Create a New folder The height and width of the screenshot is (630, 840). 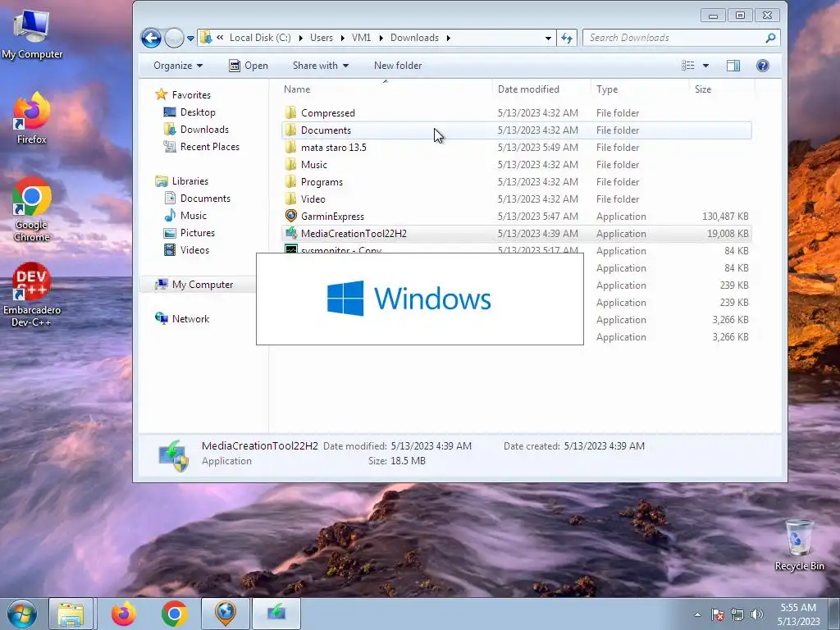click(398, 66)
